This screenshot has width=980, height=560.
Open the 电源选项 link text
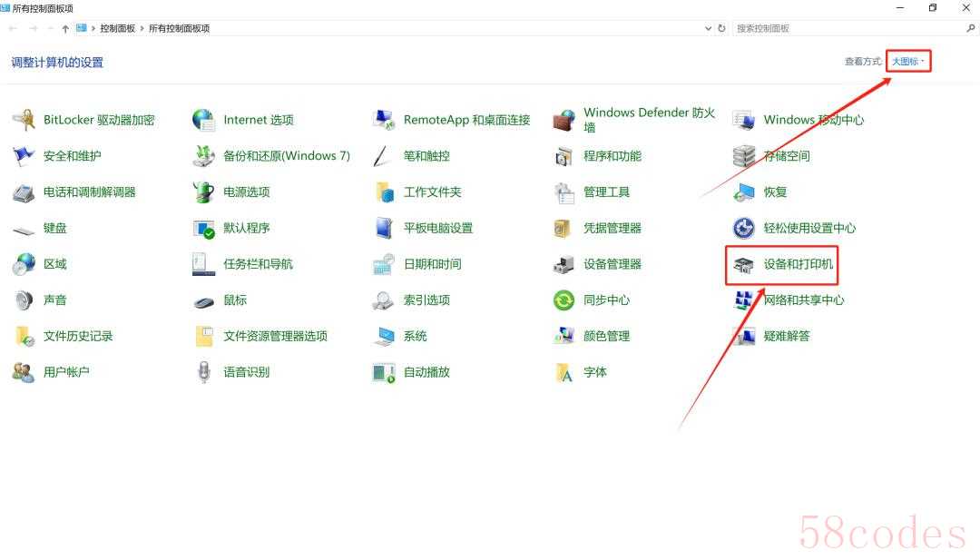(x=247, y=192)
